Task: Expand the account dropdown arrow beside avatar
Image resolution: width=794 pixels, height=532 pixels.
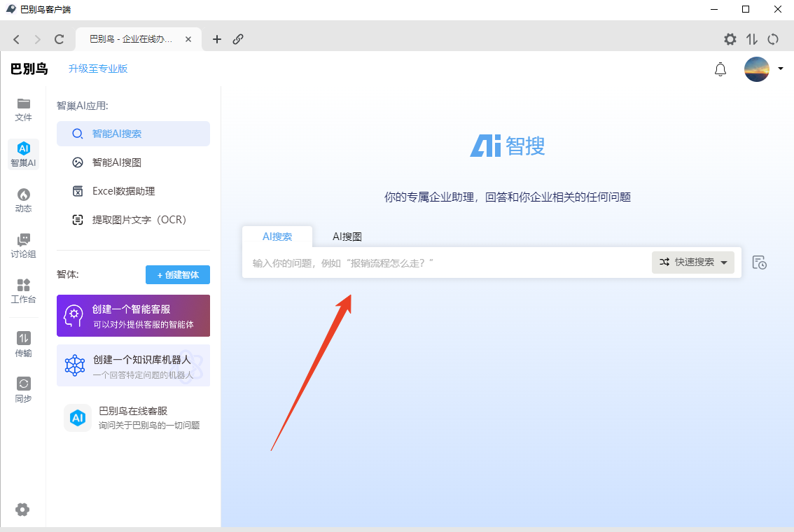Action: point(780,69)
